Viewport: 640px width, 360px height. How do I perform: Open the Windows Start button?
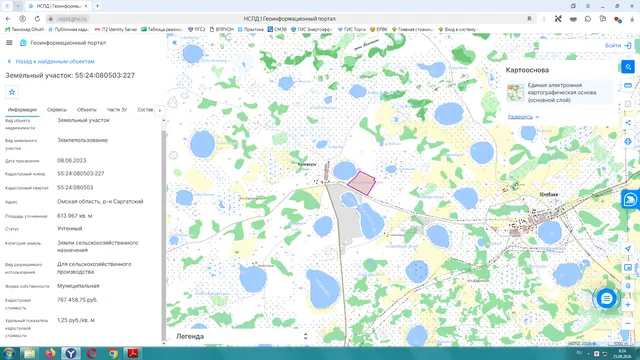tap(9, 353)
